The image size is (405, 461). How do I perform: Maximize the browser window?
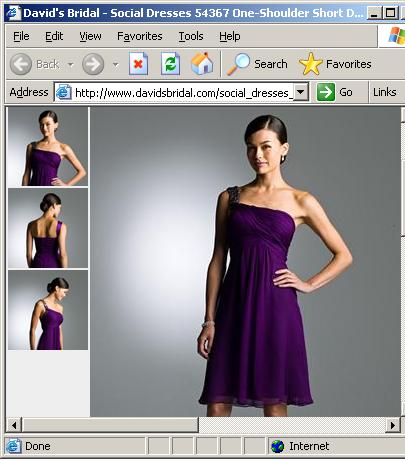point(390,13)
